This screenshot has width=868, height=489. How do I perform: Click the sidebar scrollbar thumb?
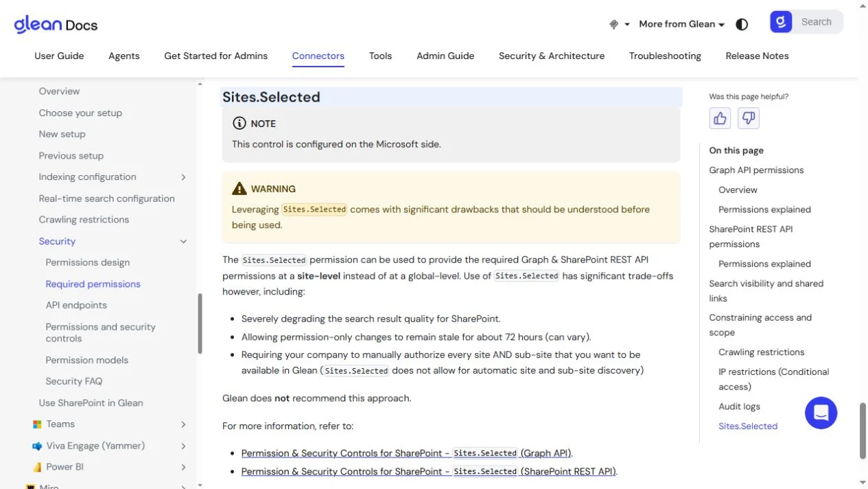200,324
